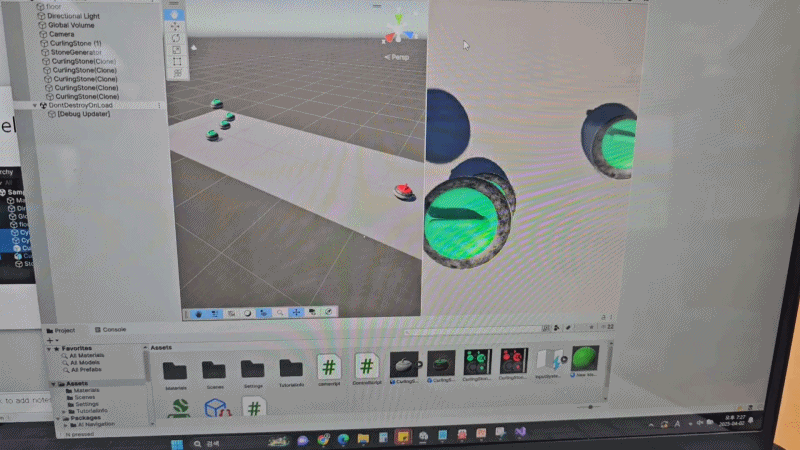This screenshot has width=800, height=450.
Task: Switch to the Project tab
Action: [x=61, y=331]
